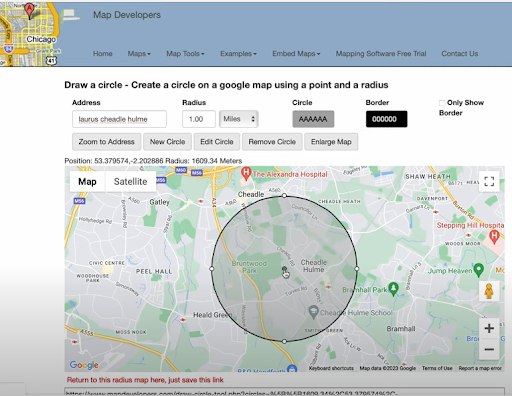Select the Bramhall Park green pin
The image size is (512, 396).
pyautogui.click(x=394, y=289)
